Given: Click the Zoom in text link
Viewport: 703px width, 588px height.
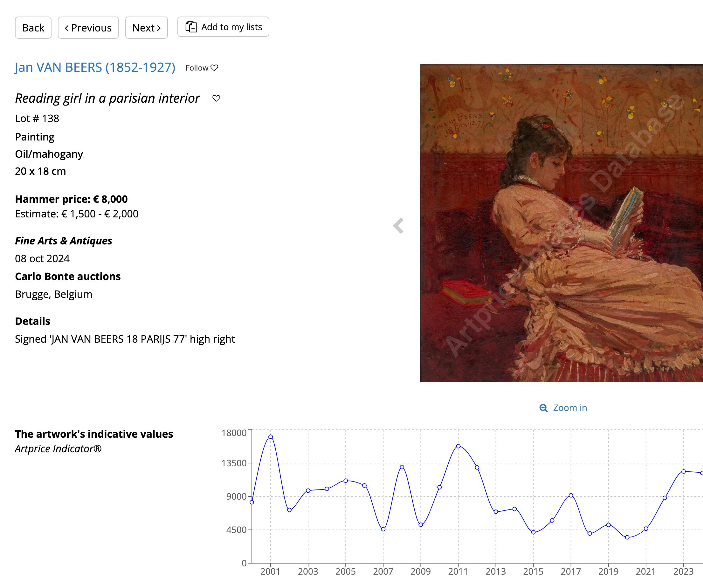Looking at the screenshot, I should click(x=570, y=408).
